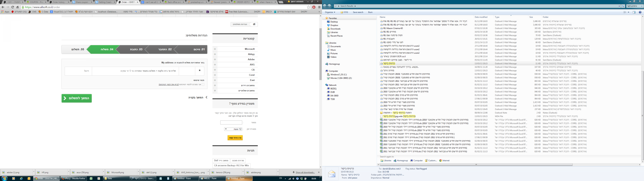The width and height of the screenshot is (644, 181).
Task: Click the continue shopping link
Action: click(198, 98)
